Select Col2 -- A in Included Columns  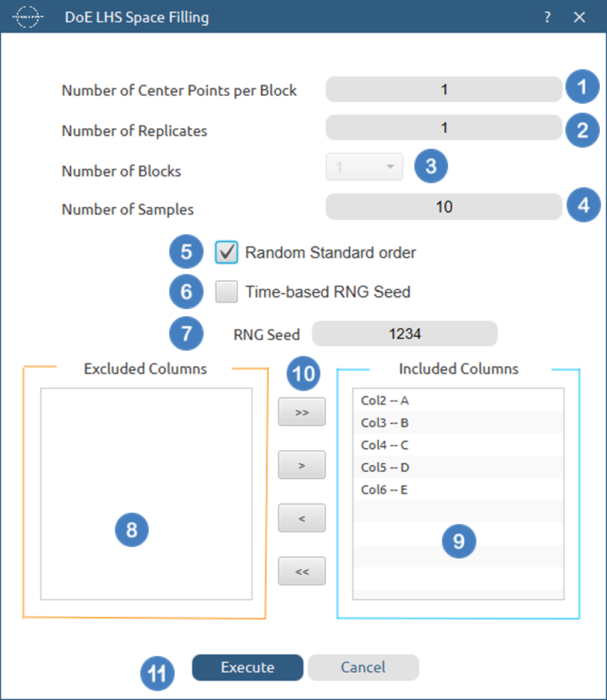tap(385, 401)
